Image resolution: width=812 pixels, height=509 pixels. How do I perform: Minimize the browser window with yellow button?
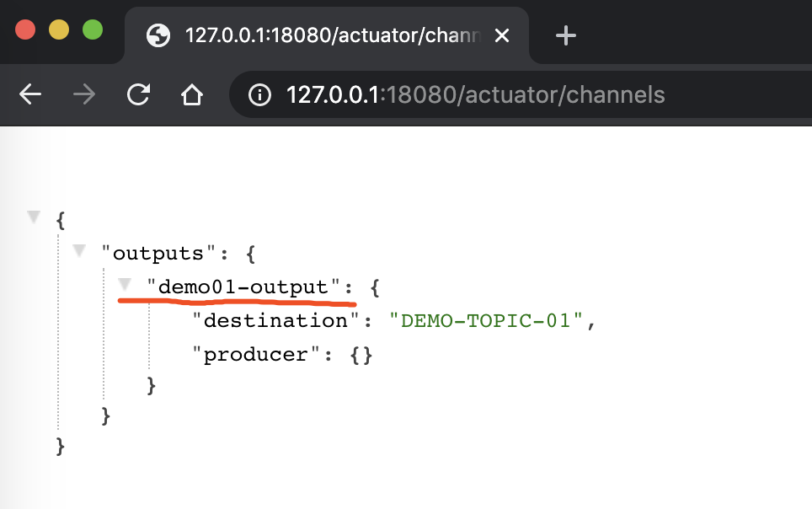coord(59,31)
